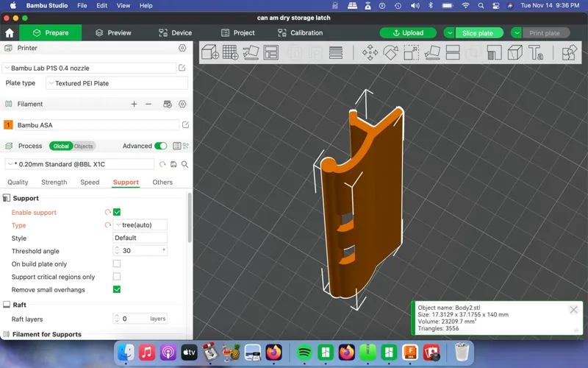Image resolution: width=588 pixels, height=368 pixels.
Task: Reset process preset with red arrow
Action: tap(162, 164)
